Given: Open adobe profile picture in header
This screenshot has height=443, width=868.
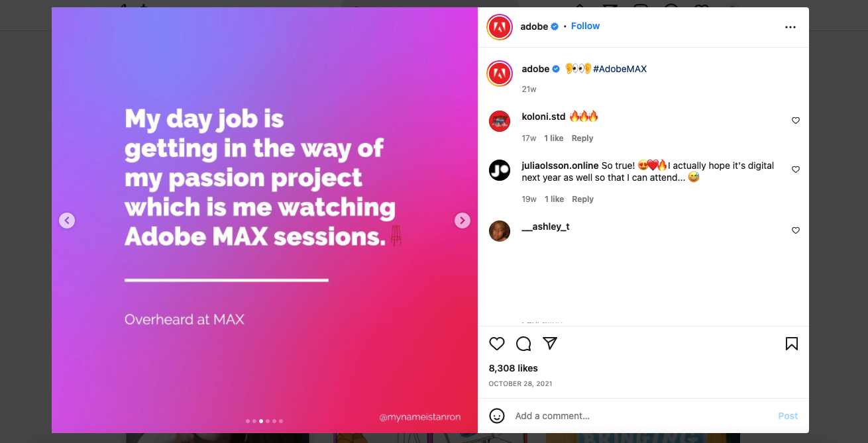Looking at the screenshot, I should (500, 27).
